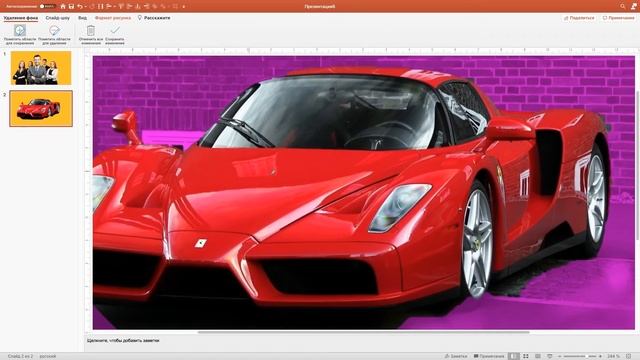The height and width of the screenshot is (360, 640).
Task: Click the Undo arrow in title bar
Action: pos(80,7)
